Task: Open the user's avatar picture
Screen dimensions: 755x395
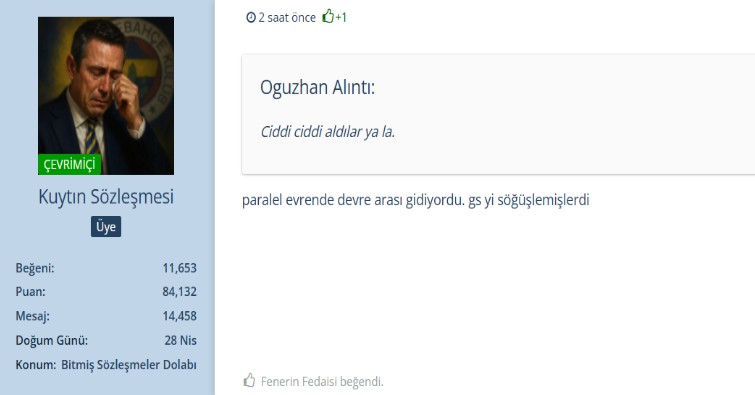Action: click(x=106, y=96)
